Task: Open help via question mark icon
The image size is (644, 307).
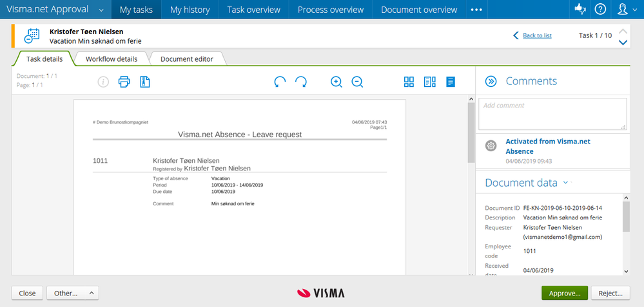Action: 600,10
